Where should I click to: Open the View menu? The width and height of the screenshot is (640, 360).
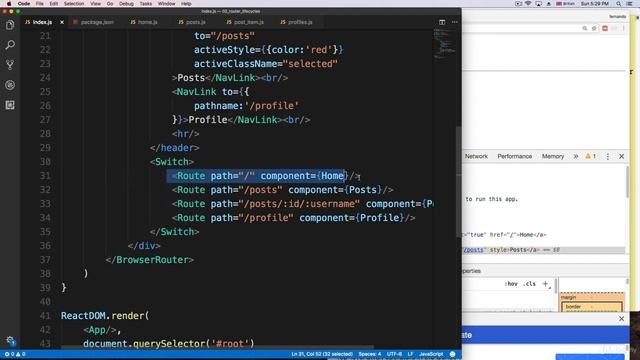point(96,4)
